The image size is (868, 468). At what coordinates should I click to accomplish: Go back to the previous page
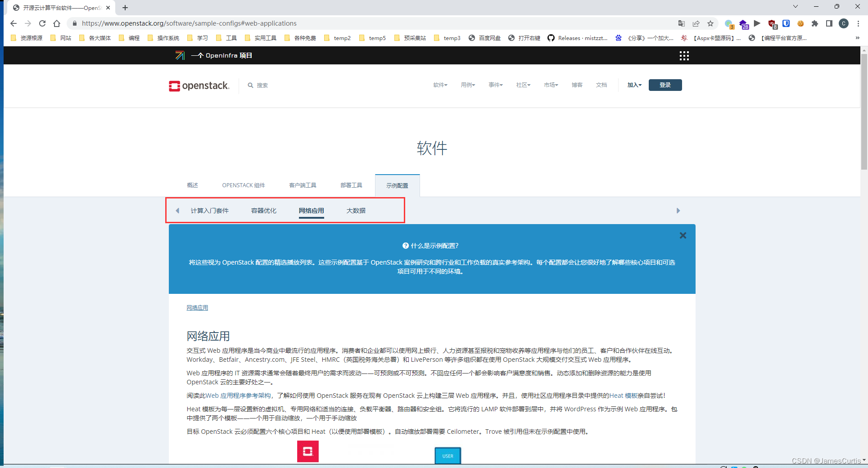click(x=14, y=23)
